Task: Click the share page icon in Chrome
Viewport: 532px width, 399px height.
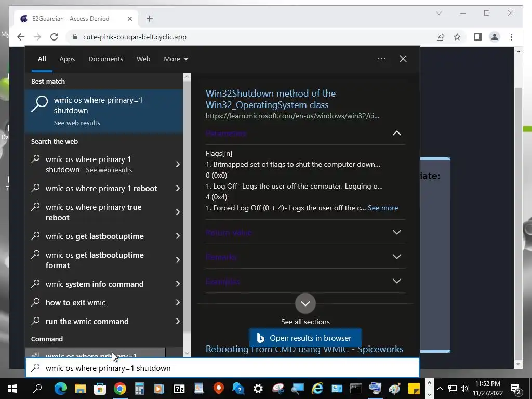Action: point(441,37)
